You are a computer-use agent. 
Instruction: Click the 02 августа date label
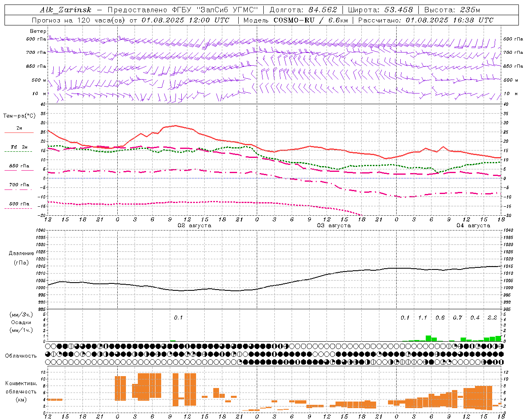(x=194, y=226)
